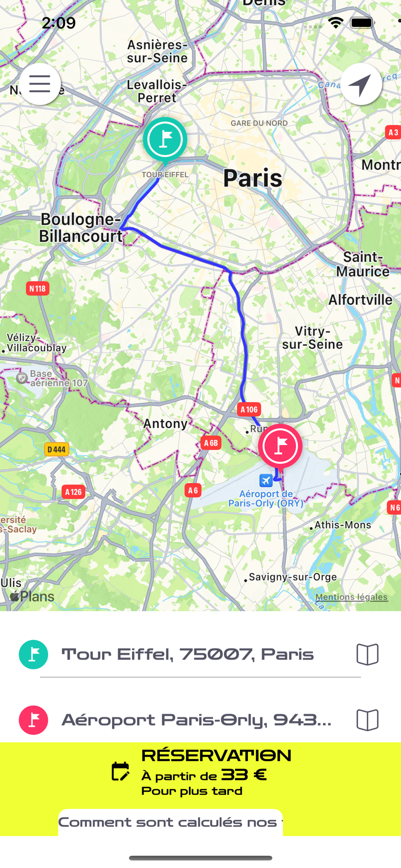Tap the A 106 road badge
The height and width of the screenshot is (868, 401).
(249, 409)
